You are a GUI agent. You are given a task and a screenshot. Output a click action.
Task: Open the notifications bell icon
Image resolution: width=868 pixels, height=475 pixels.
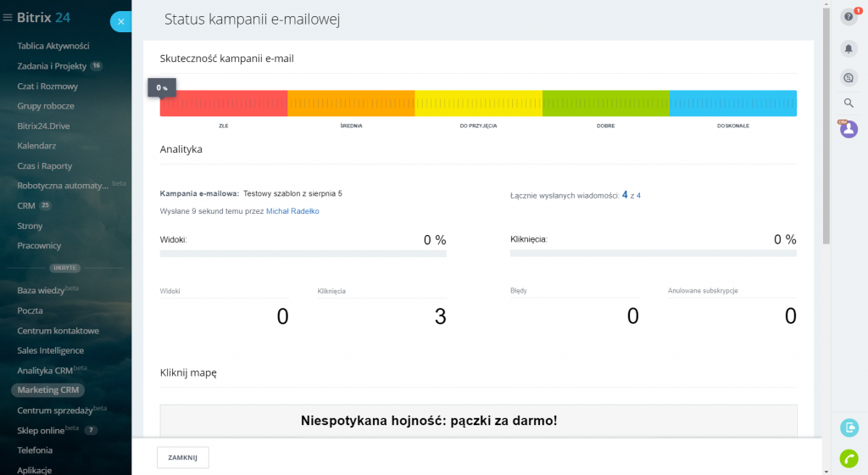coord(849,49)
